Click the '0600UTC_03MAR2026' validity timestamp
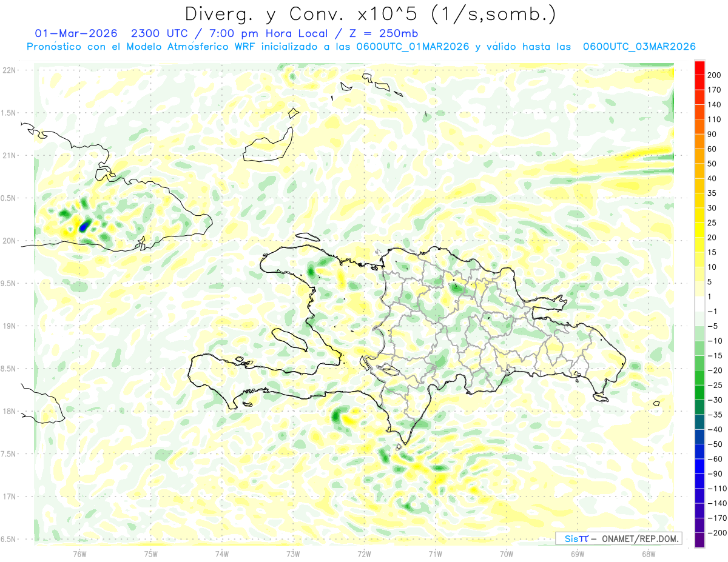 (x=639, y=46)
